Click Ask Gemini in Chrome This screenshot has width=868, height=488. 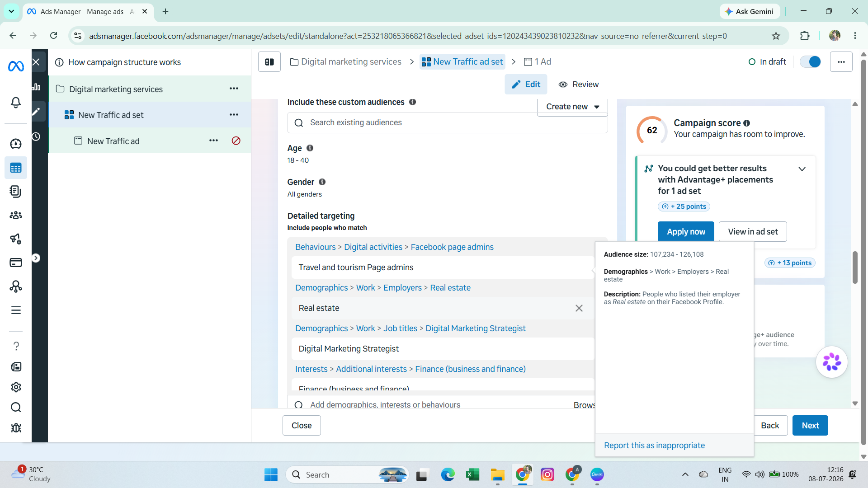coord(750,11)
